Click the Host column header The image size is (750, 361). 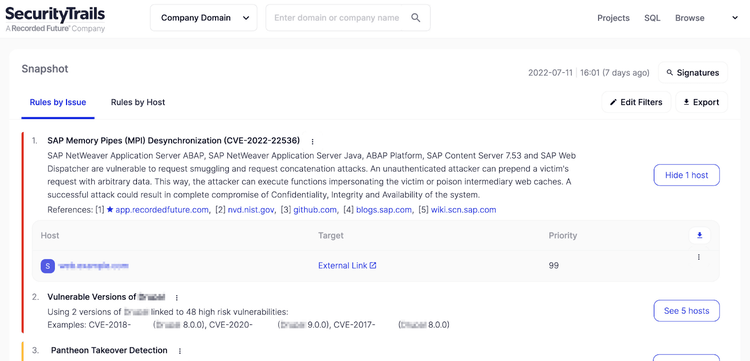point(50,235)
